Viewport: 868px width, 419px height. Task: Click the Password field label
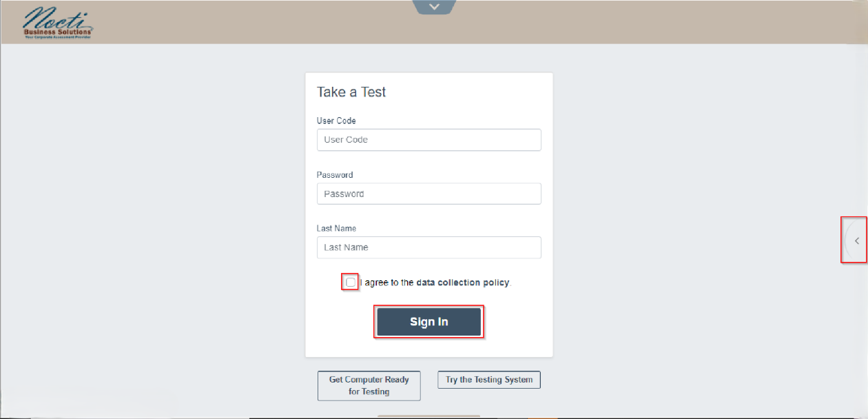[335, 175]
